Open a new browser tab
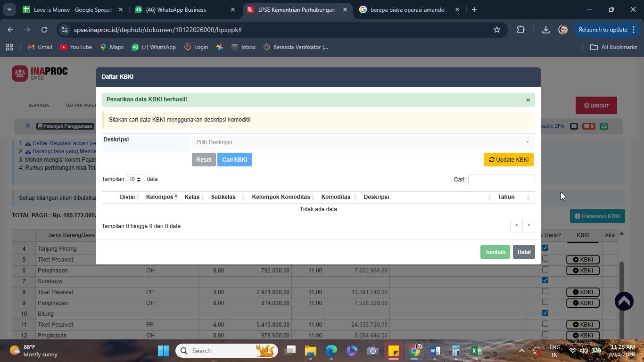This screenshot has height=362, width=644. pos(474,9)
